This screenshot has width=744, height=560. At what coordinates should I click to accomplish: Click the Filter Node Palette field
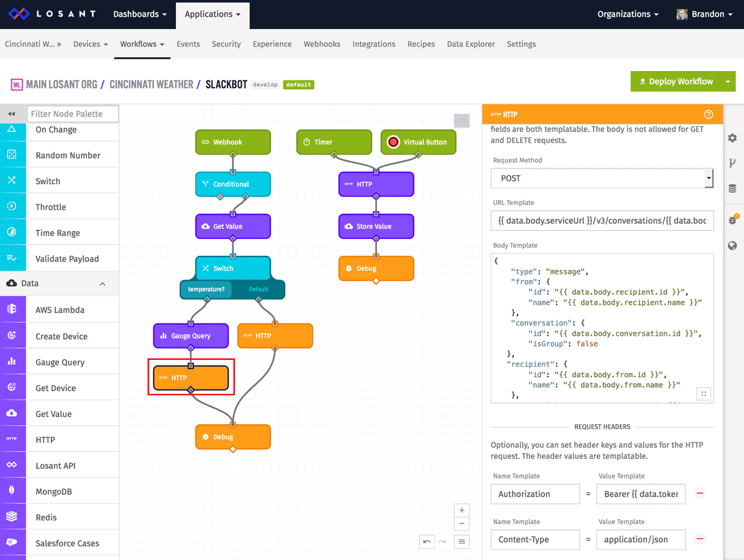click(x=73, y=114)
